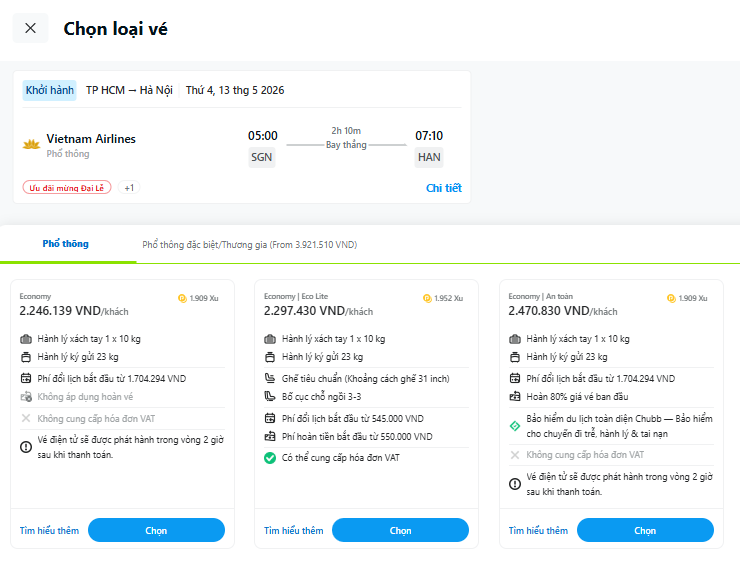The width and height of the screenshot is (740, 564).
Task: Click the green VAT invoice checkmark icon
Action: click(x=270, y=458)
